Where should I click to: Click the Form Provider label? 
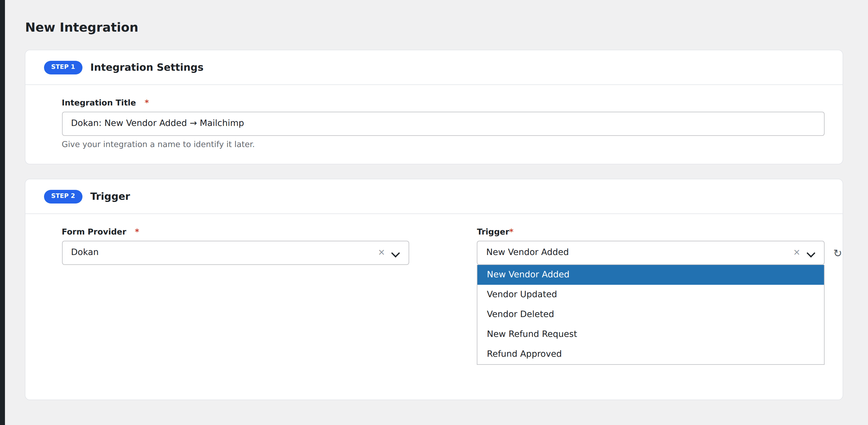point(94,232)
